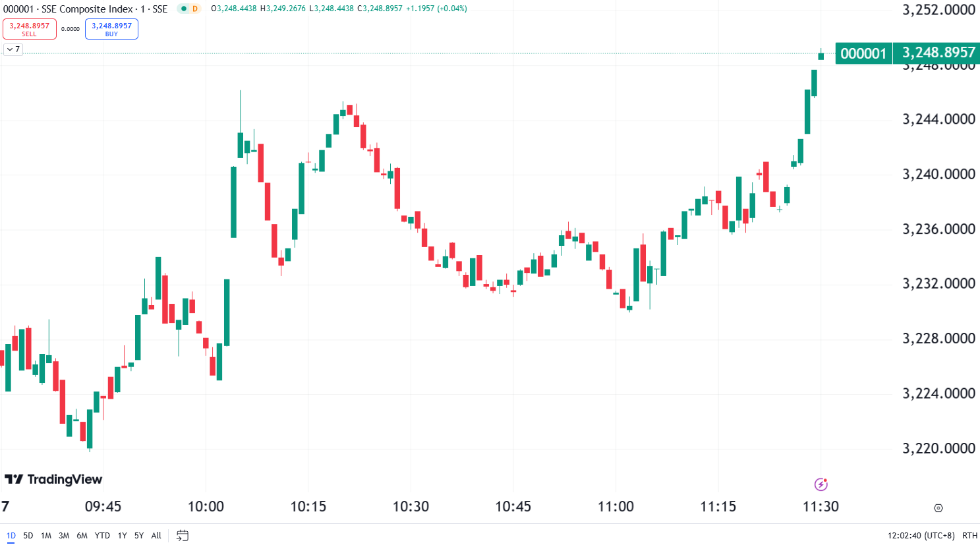Click the SSE Composite Index symbol title
This screenshot has width=980, height=545.
pos(87,9)
